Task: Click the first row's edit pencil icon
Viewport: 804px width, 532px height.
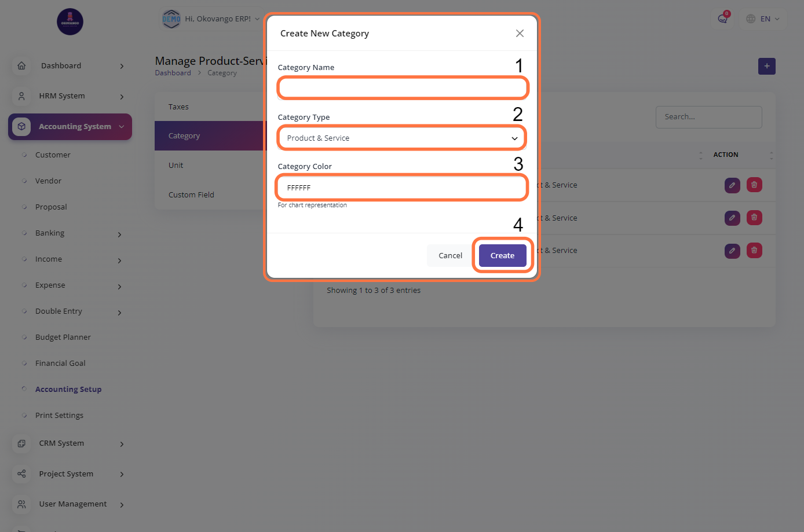Action: (732, 185)
